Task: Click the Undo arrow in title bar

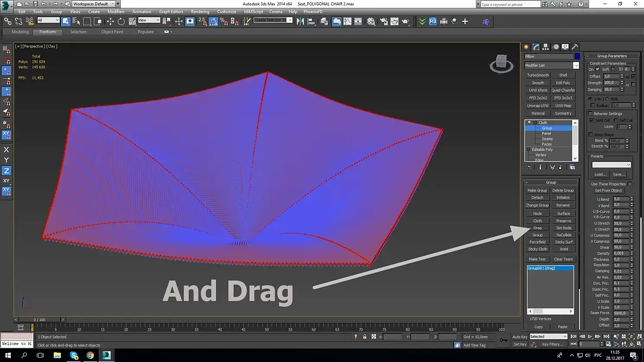Action: coord(43,4)
